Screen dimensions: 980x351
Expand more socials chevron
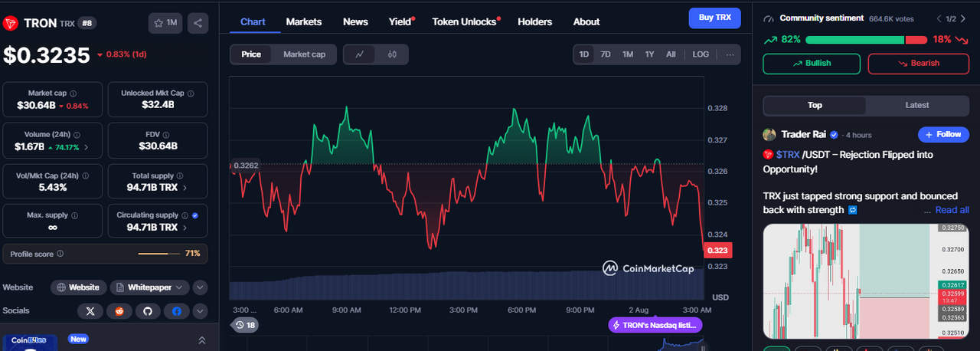200,311
